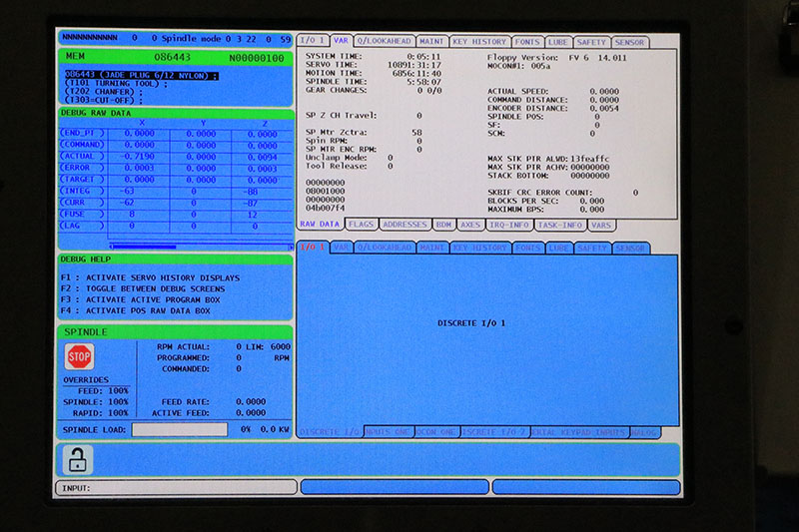
Task: Click the (ERROR) row label button
Action: 83,168
